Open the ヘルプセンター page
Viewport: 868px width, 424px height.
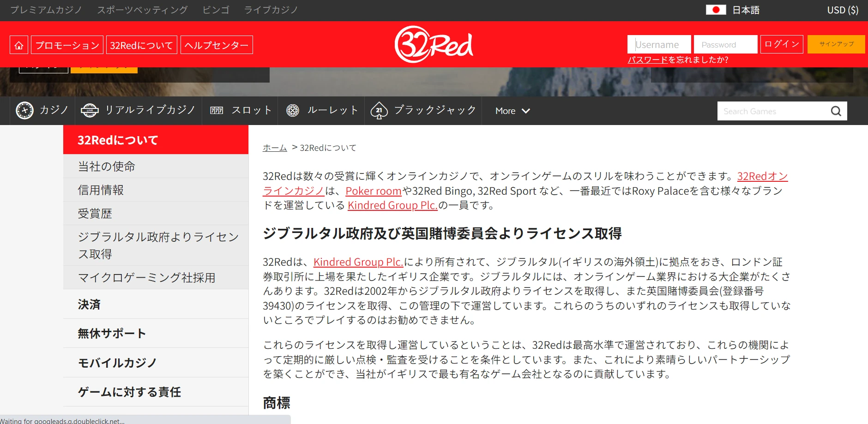click(x=217, y=45)
